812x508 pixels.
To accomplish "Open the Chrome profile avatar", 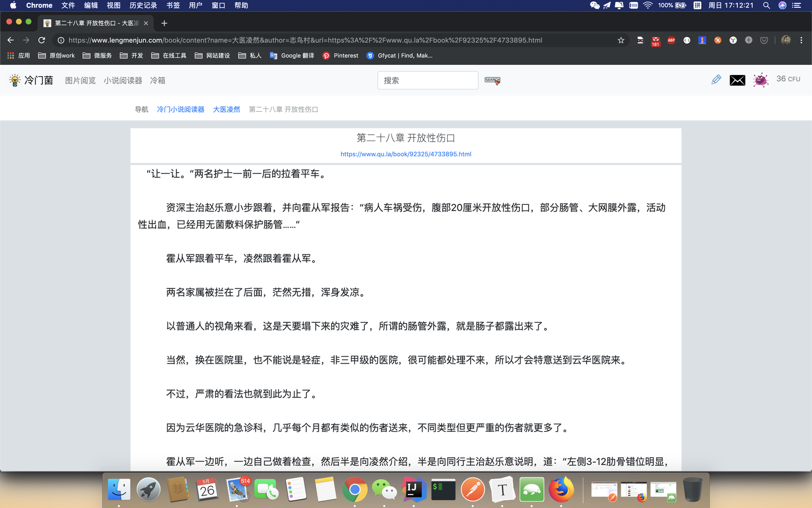I will (x=786, y=40).
